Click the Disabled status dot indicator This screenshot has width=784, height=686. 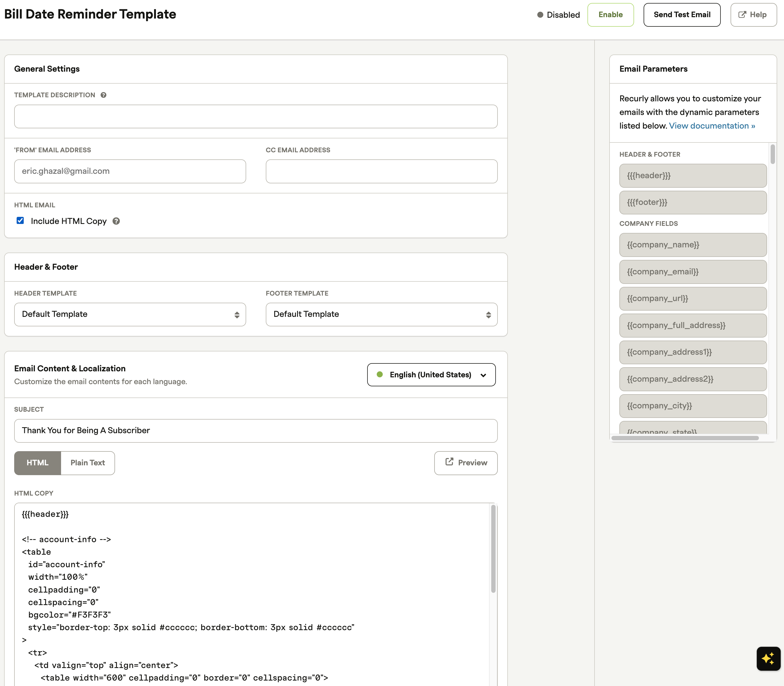(540, 14)
